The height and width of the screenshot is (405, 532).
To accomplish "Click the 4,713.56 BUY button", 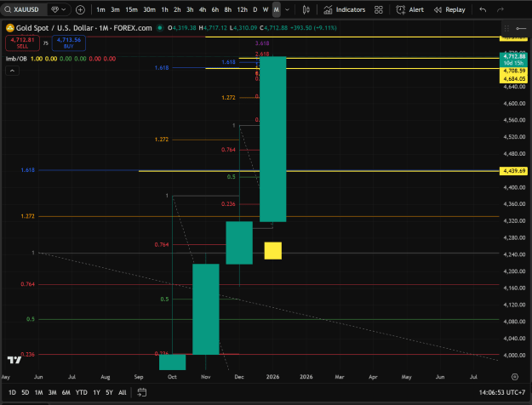I will click(x=69, y=43).
